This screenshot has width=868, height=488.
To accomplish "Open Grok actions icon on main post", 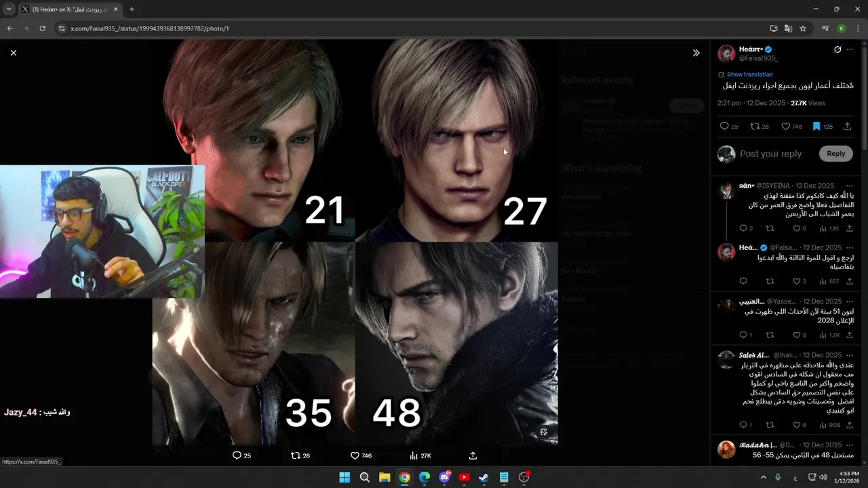I will [x=837, y=49].
